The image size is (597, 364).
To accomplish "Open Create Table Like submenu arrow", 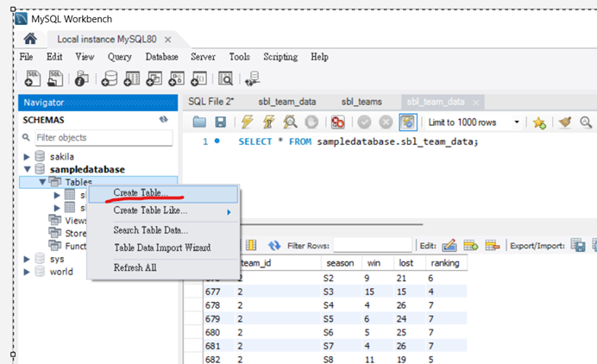I will click(229, 212).
